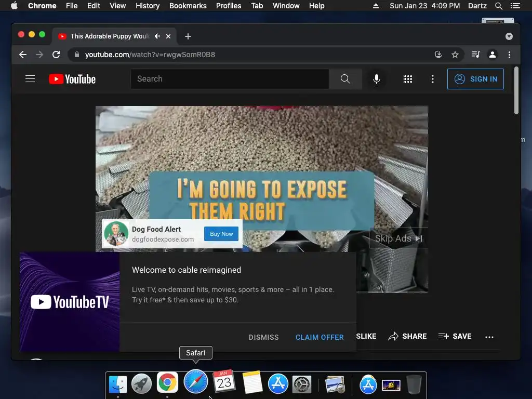Open the History menu
This screenshot has height=399, width=532.
click(148, 6)
